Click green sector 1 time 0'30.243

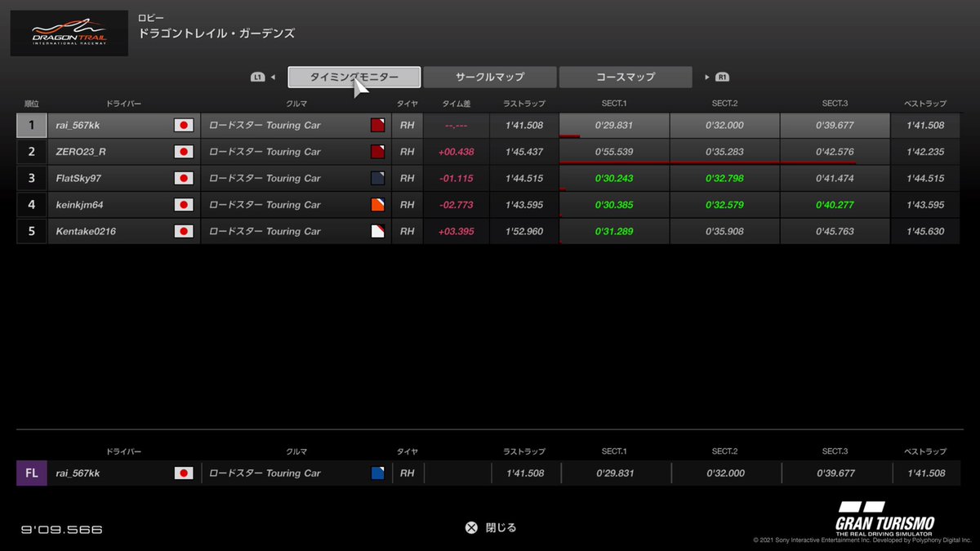614,178
